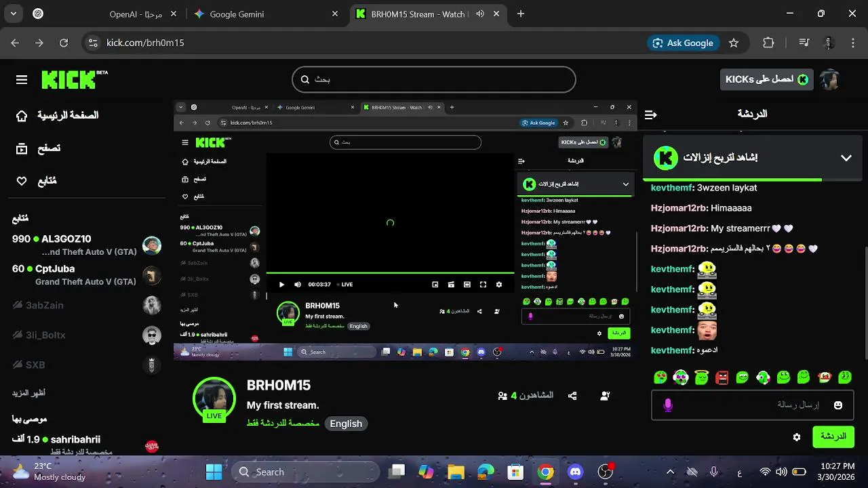Open OBS Studio from the taskbar

606,472
